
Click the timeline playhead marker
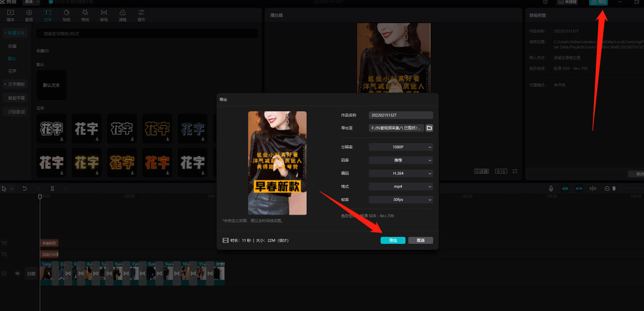tap(40, 197)
